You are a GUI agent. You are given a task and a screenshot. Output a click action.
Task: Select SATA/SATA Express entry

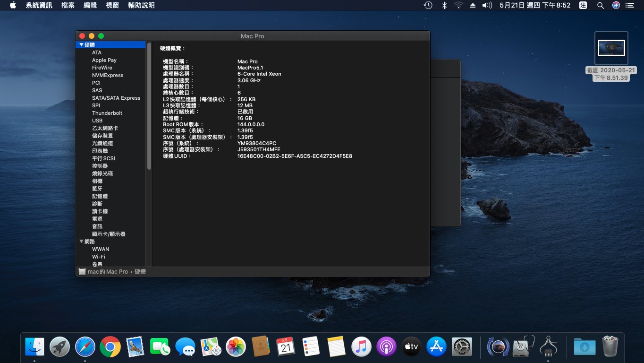116,98
